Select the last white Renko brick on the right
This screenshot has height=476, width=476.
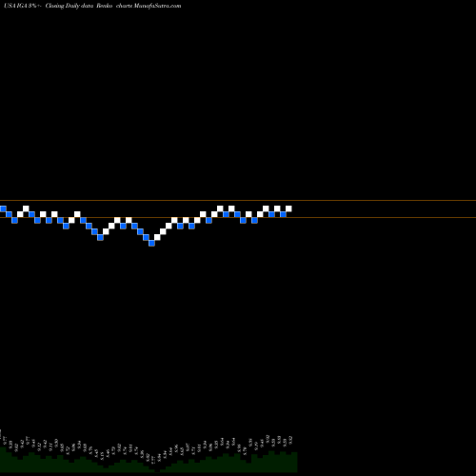288,208
